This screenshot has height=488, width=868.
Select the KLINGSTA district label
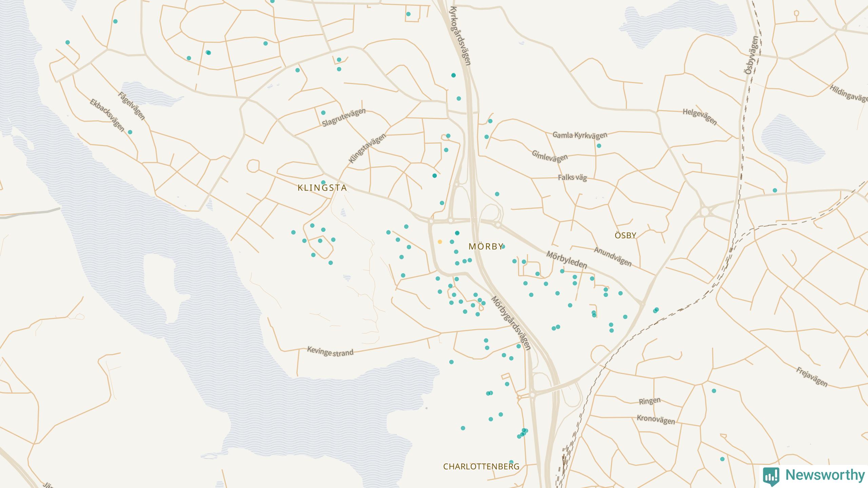click(322, 188)
